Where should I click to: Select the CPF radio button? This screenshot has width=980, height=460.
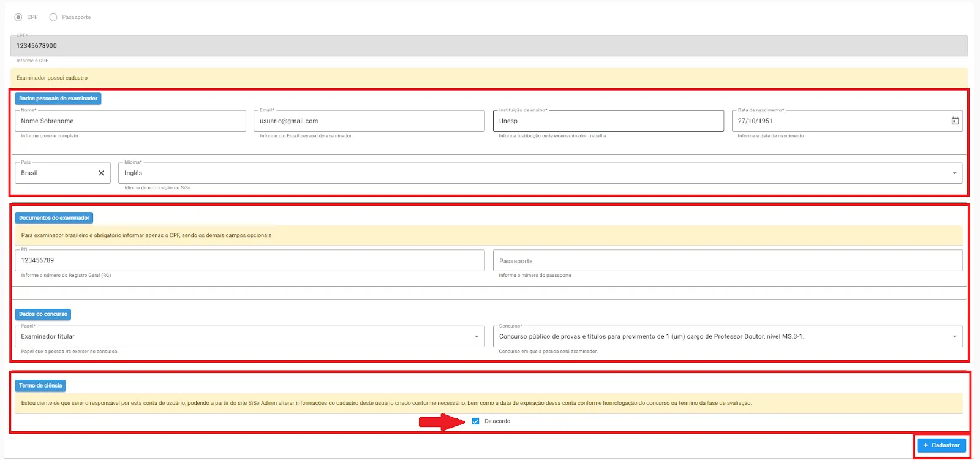coord(18,17)
